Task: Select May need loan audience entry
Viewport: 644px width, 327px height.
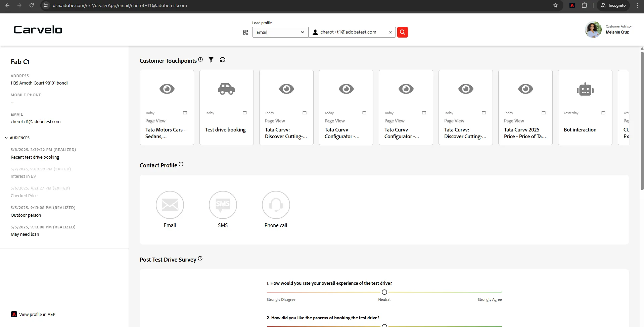Action: point(25,234)
